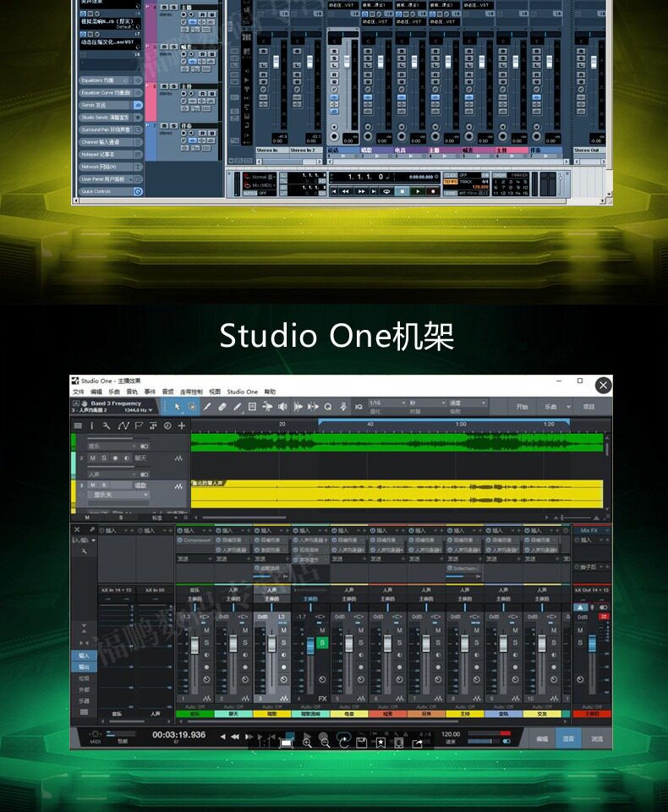Open the 1/16 quantize dropdown
Image resolution: width=668 pixels, height=812 pixels.
pos(386,403)
